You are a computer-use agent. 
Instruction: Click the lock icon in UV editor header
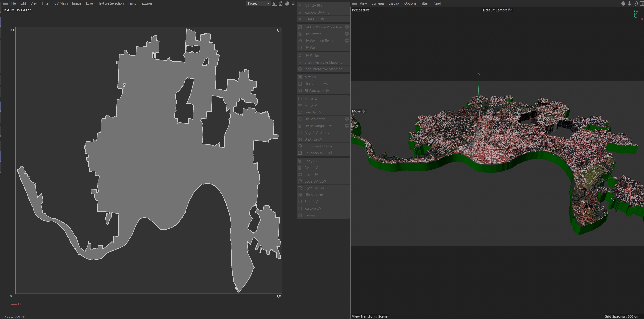(280, 3)
